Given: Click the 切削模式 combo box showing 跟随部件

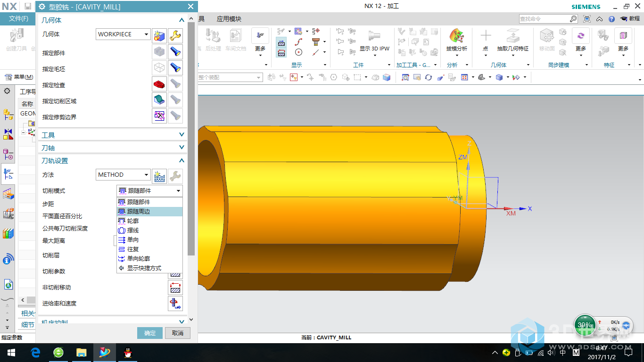Looking at the screenshot, I should (x=149, y=191).
